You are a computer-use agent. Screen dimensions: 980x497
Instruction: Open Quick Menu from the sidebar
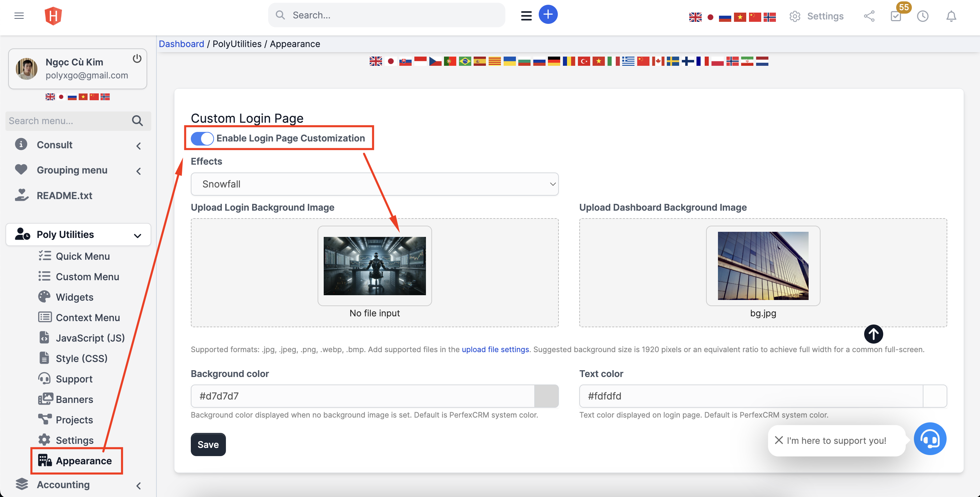82,256
